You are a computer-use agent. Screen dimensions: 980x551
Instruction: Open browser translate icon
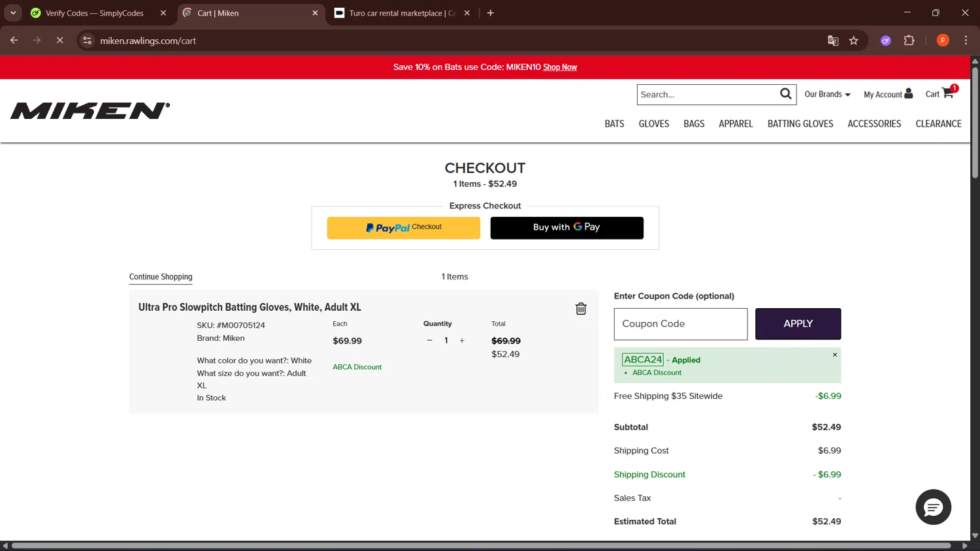coord(833,40)
